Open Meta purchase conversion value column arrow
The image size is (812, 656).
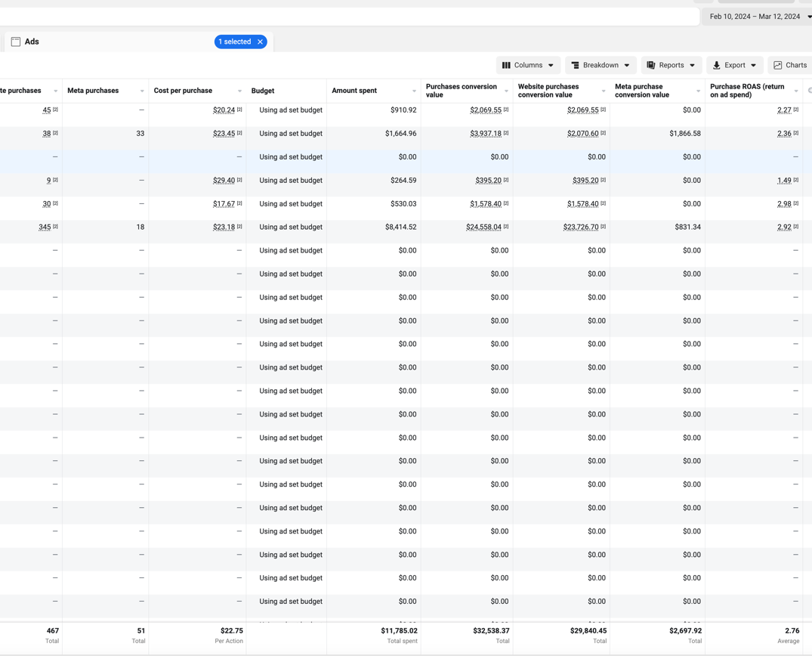tap(699, 91)
